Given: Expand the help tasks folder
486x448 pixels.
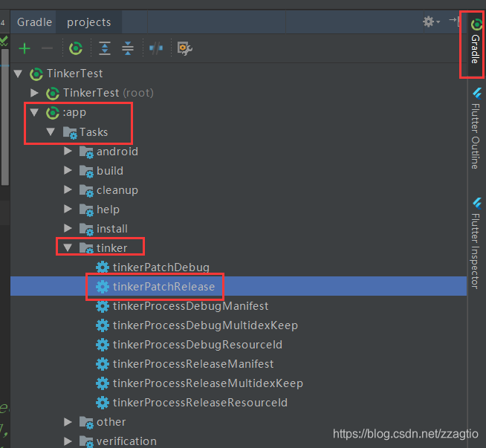Looking at the screenshot, I should (x=68, y=209).
